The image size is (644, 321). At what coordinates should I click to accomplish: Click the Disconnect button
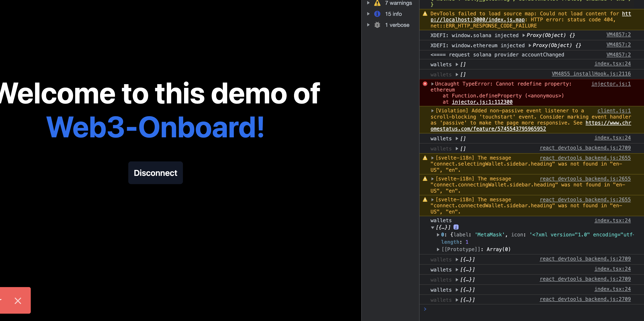click(x=155, y=173)
